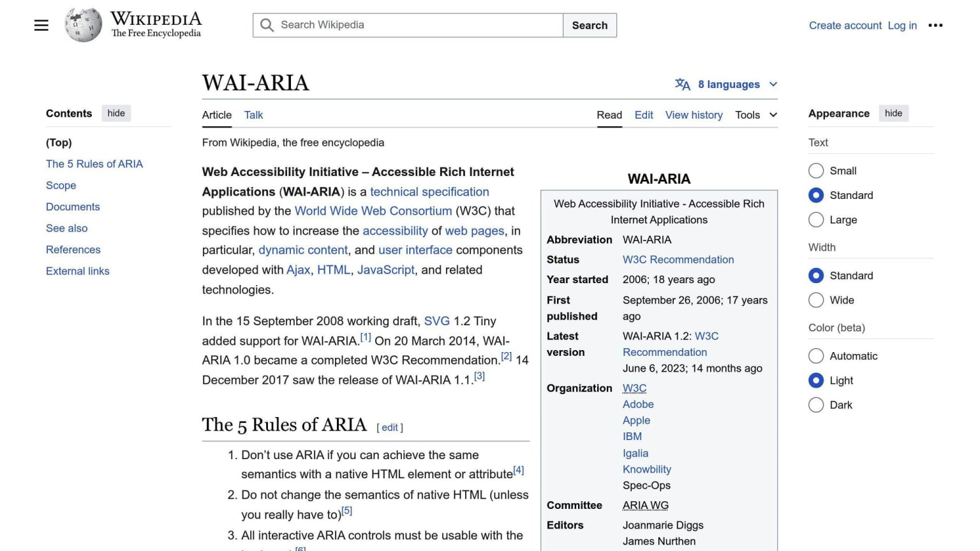Switch to the Article tab
Screen dimensions: 980x551
[217, 115]
